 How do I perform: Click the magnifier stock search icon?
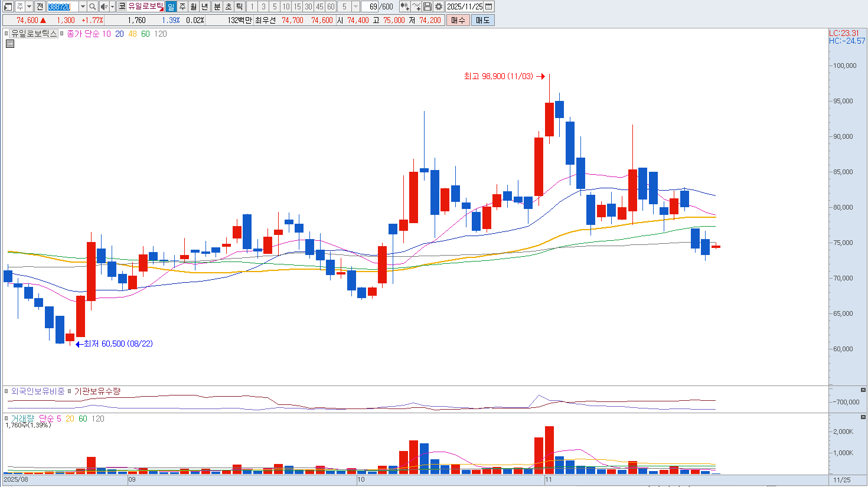coord(93,6)
